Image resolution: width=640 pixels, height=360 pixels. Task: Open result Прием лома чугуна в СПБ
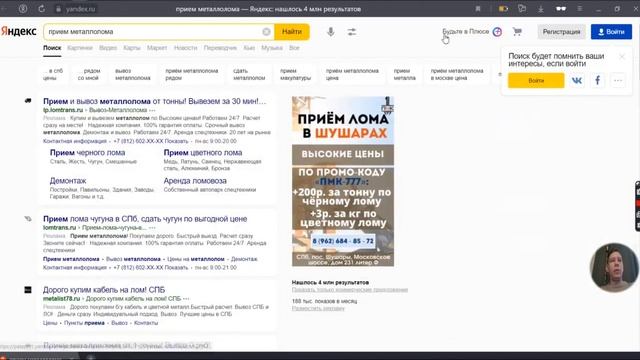pyautogui.click(x=145, y=219)
